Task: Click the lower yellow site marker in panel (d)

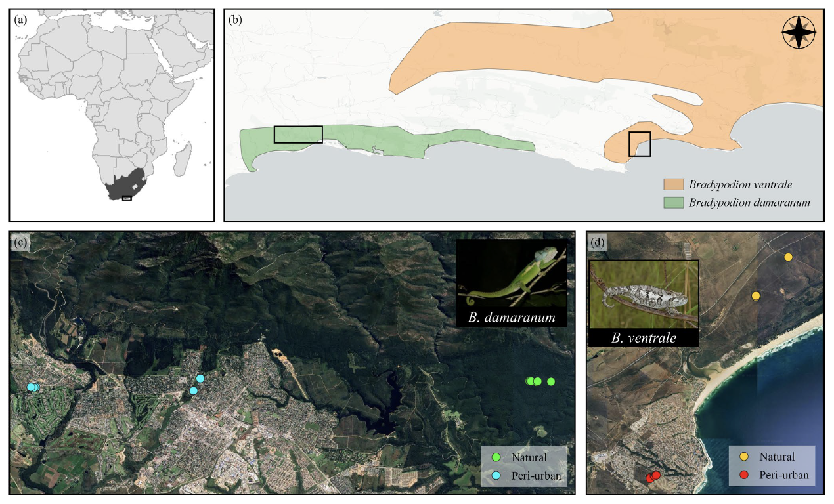Action: click(756, 296)
